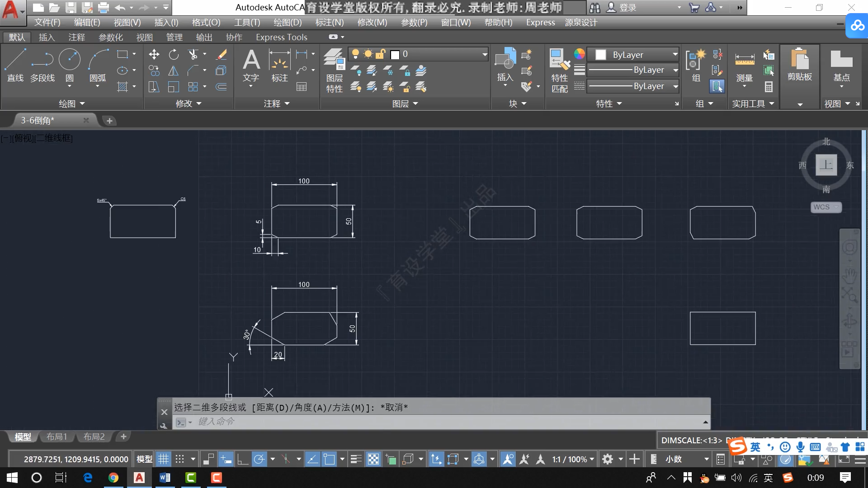
Task: Click the color wheel icon in Properties panel
Action: (x=580, y=54)
